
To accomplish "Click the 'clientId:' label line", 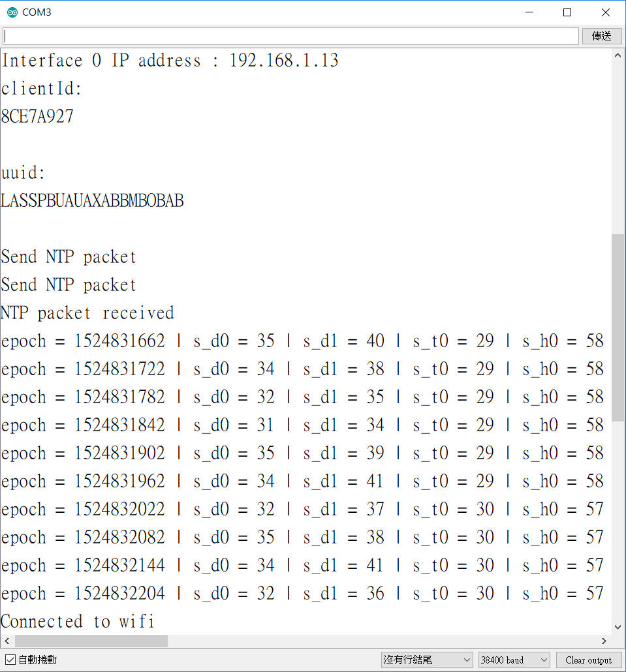I will coord(41,89).
